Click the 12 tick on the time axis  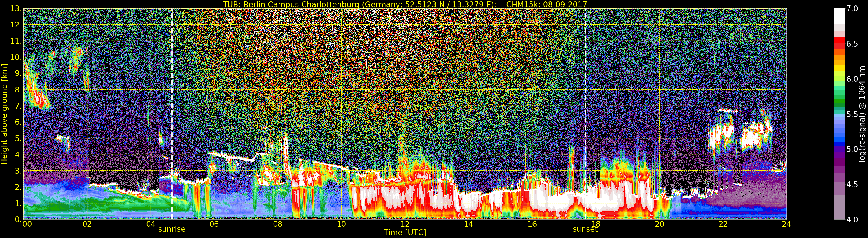pyautogui.click(x=405, y=224)
